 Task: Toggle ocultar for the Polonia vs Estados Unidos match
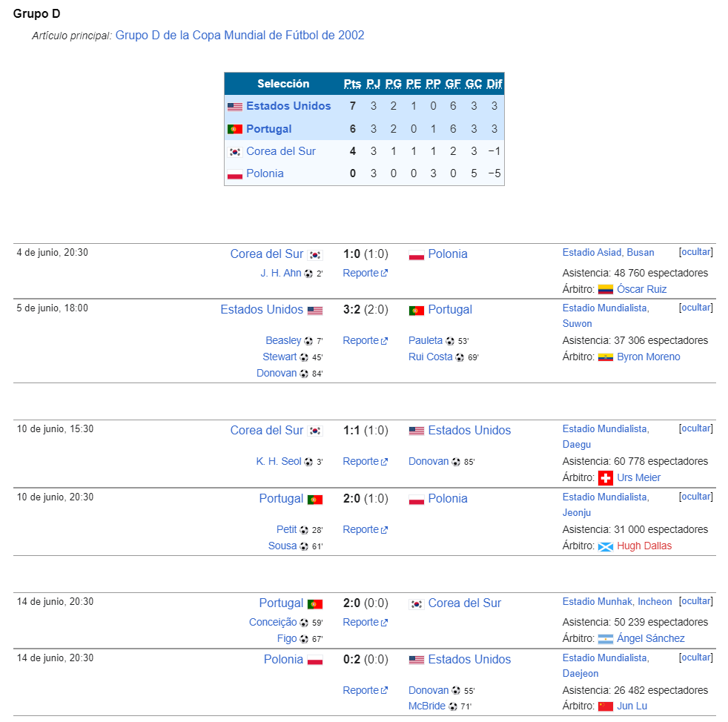[x=695, y=658]
